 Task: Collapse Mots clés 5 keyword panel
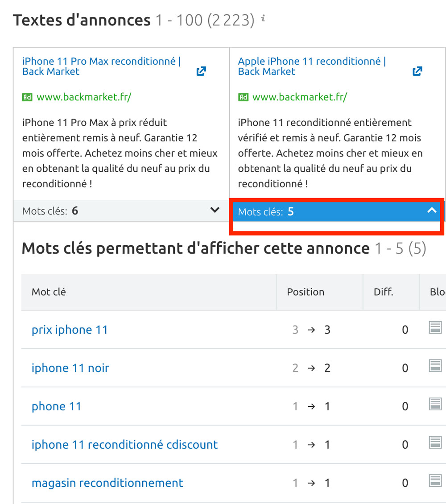point(337,211)
